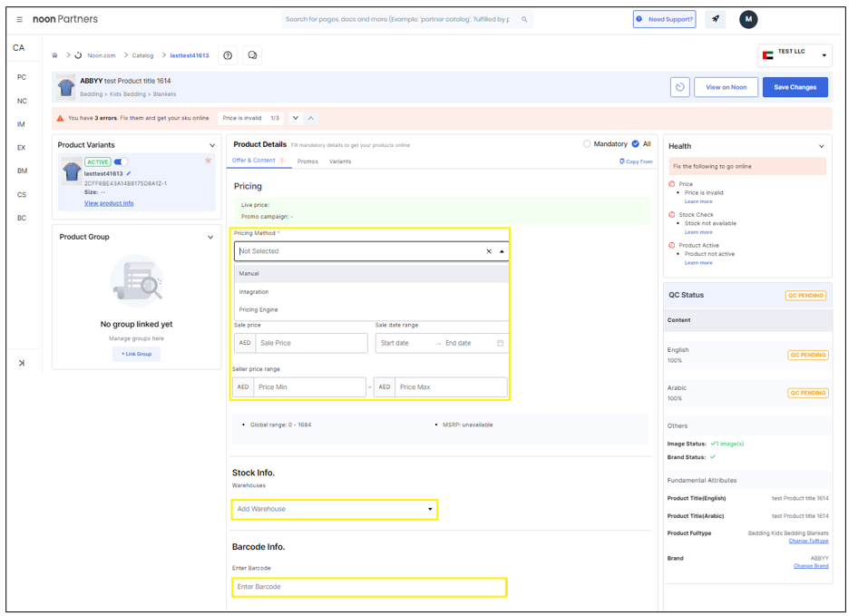Open the PC item in the sidebar

22,77
